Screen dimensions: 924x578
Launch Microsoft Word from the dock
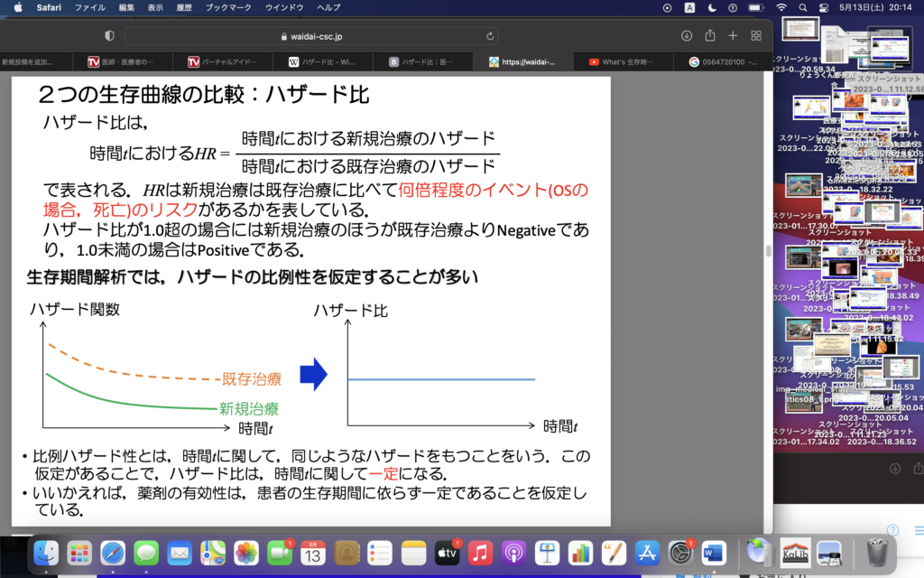click(713, 552)
